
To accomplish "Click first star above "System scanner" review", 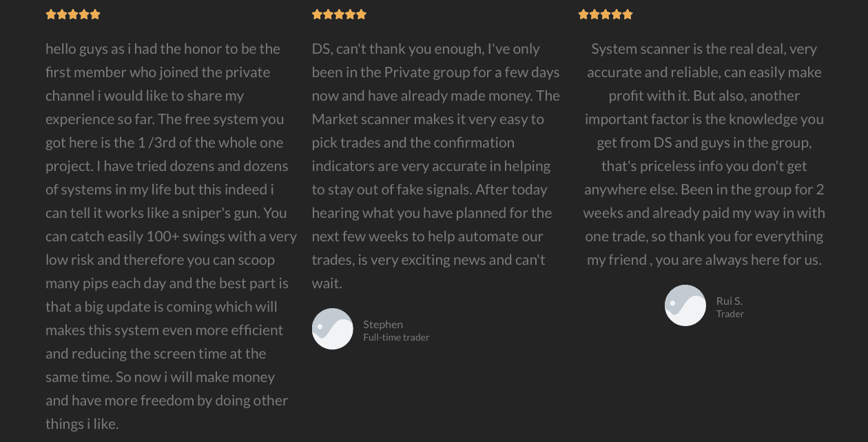I will 583,14.
